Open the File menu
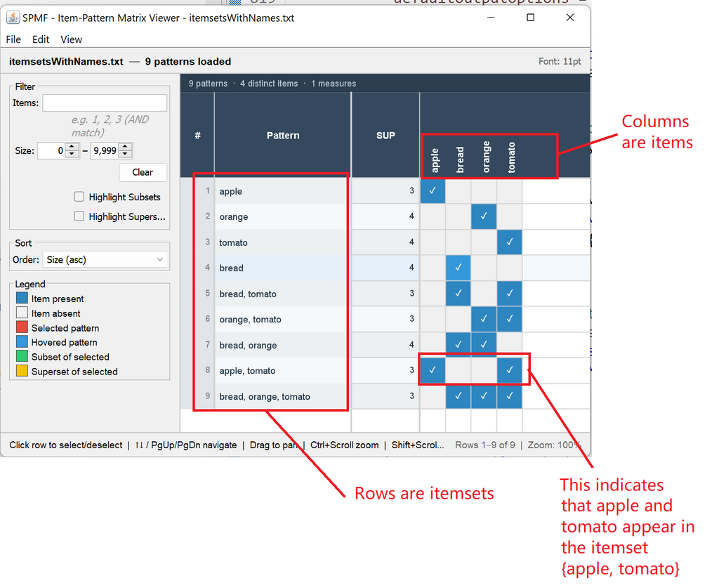This screenshot has height=588, width=719. pos(13,39)
